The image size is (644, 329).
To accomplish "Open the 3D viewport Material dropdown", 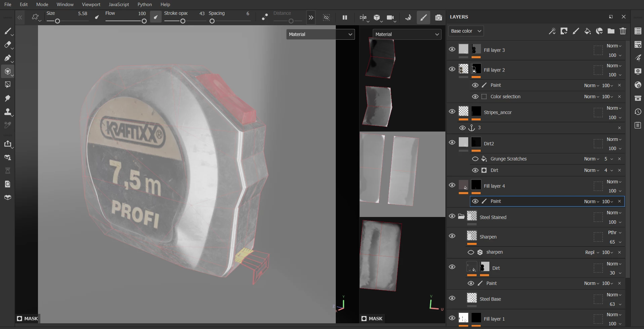I will click(320, 34).
